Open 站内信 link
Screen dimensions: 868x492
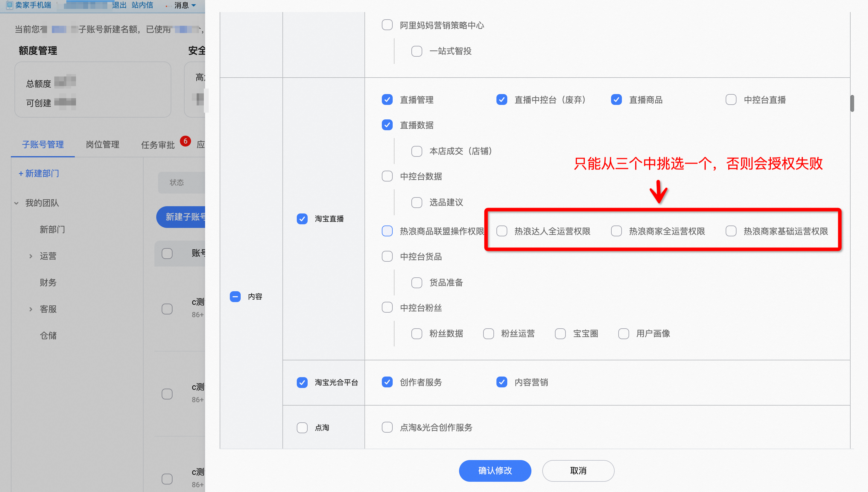coord(142,5)
